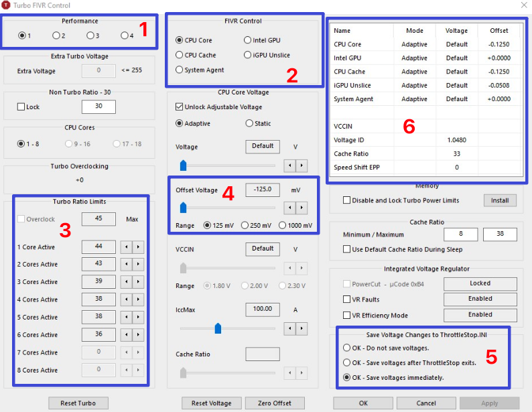Click the Turbo FIVR Control title icon

(x=6, y=5)
